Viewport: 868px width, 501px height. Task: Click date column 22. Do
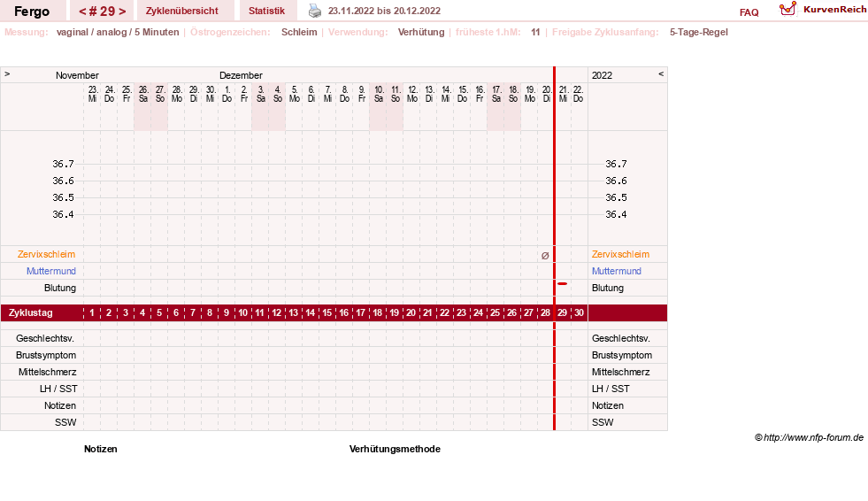(x=578, y=94)
